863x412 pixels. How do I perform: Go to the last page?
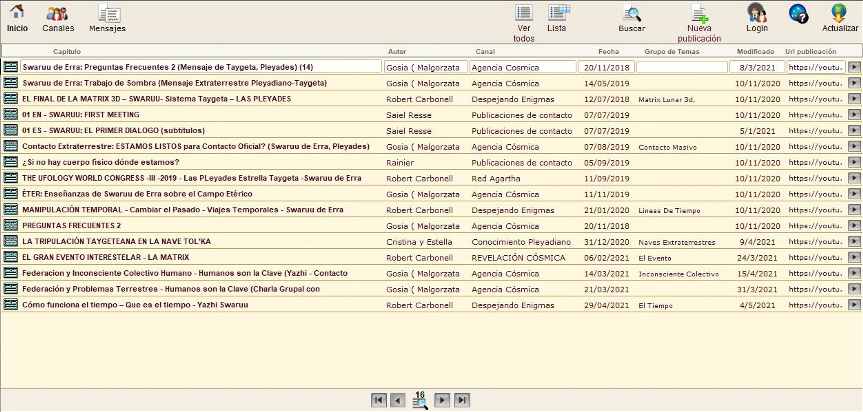pos(462,400)
